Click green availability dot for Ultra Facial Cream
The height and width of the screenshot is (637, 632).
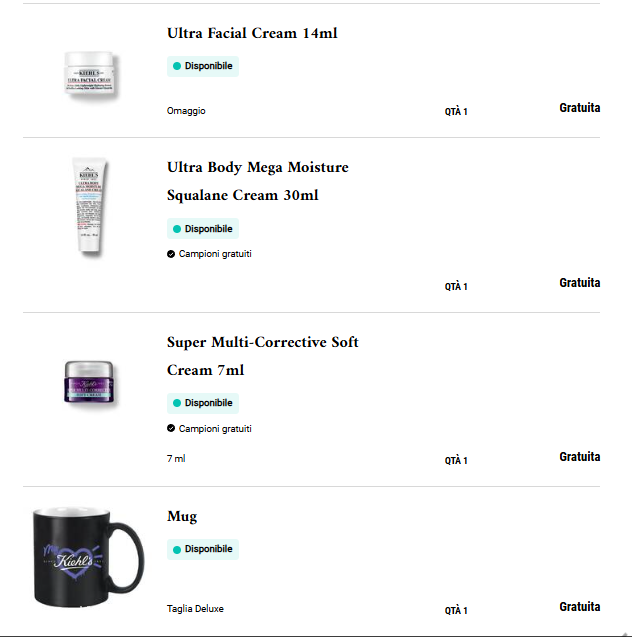click(177, 66)
